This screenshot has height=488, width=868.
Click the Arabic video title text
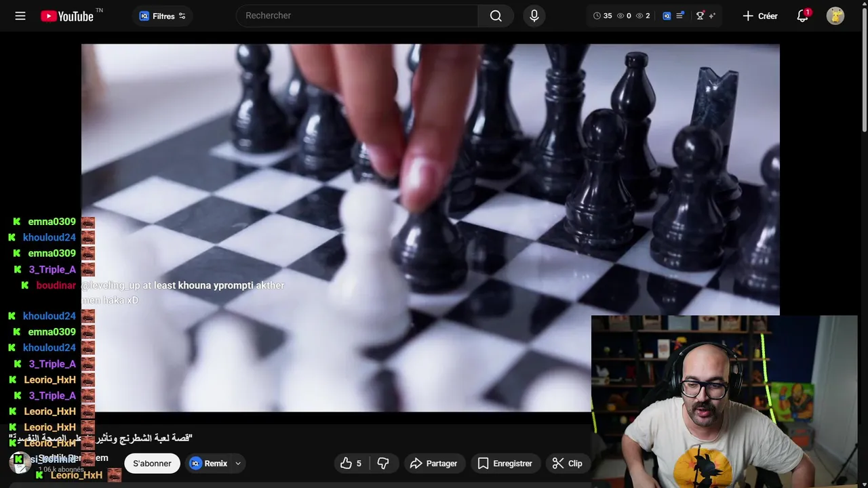(x=102, y=439)
